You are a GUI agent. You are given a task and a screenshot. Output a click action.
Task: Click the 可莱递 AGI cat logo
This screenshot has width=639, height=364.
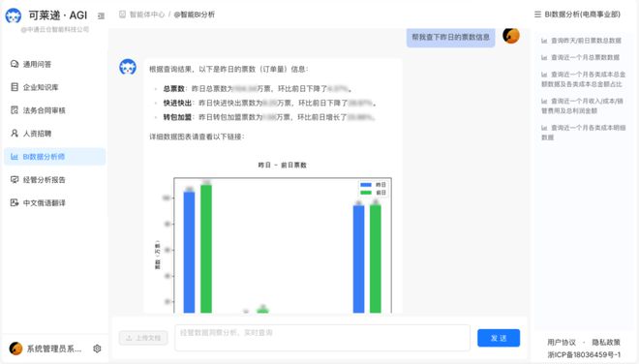(14, 15)
